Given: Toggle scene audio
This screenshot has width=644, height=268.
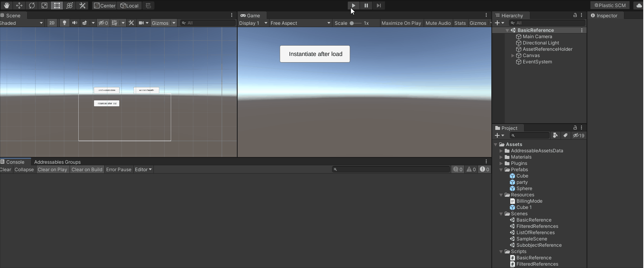Looking at the screenshot, I should click(x=74, y=23).
